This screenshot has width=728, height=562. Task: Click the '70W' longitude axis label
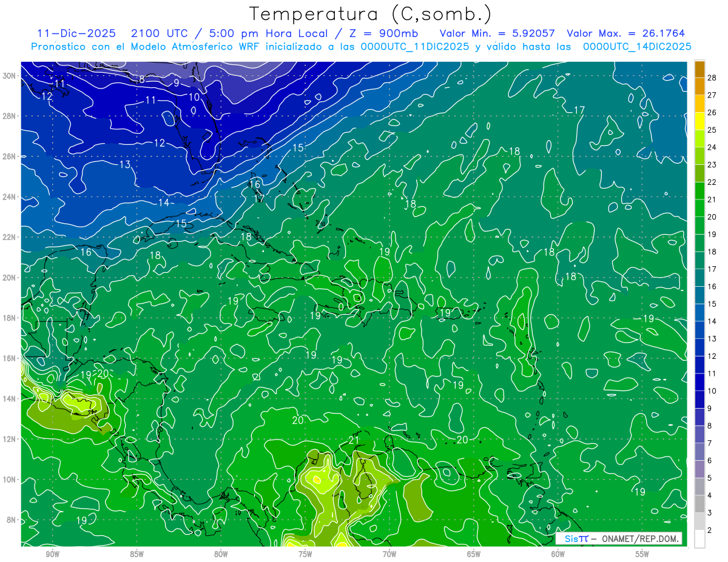[x=389, y=554]
